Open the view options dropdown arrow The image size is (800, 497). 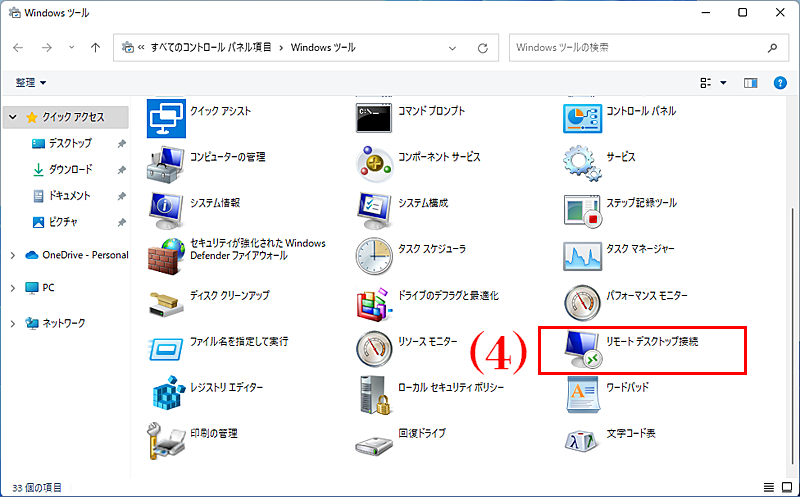point(723,83)
